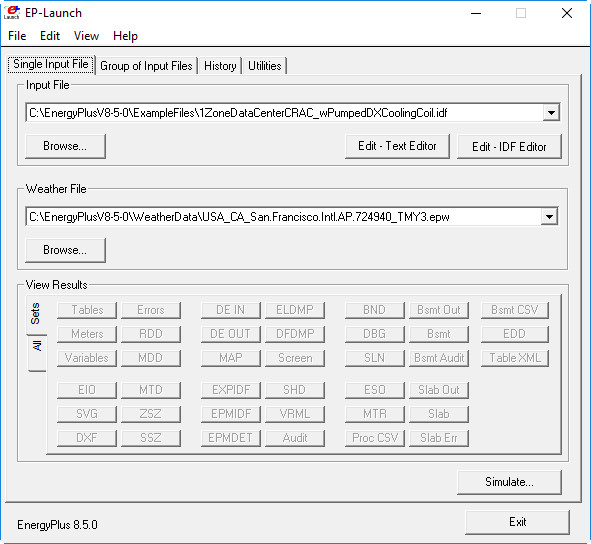Click the MAP results button
Image resolution: width=591 pixels, height=544 pixels.
click(231, 358)
